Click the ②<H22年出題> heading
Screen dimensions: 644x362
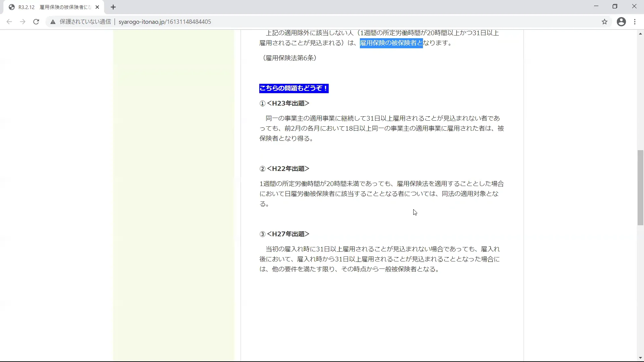(284, 169)
